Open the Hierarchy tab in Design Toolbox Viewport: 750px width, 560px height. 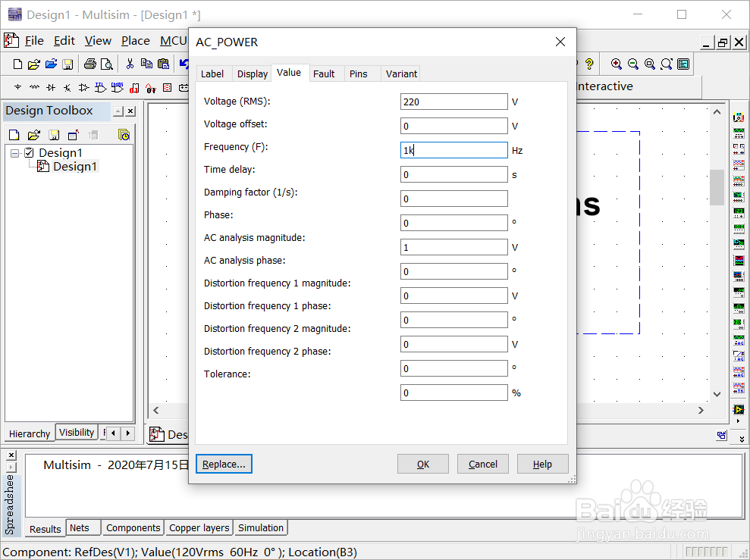tap(30, 434)
